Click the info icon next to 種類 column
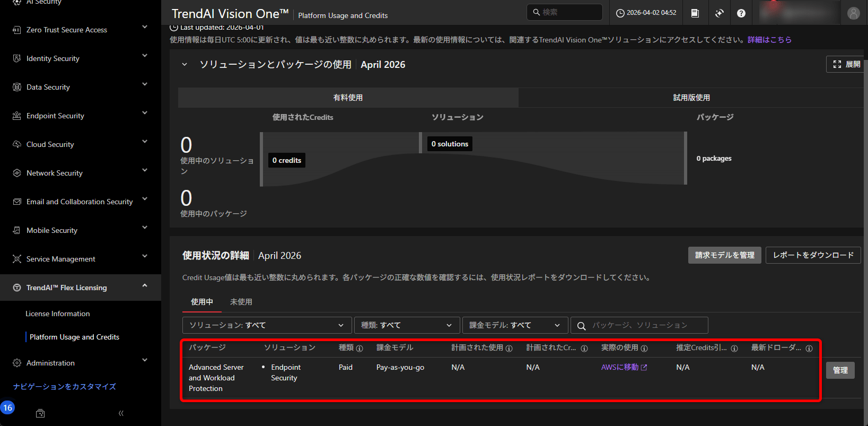Viewport: 868px width, 426px height. [x=360, y=349]
